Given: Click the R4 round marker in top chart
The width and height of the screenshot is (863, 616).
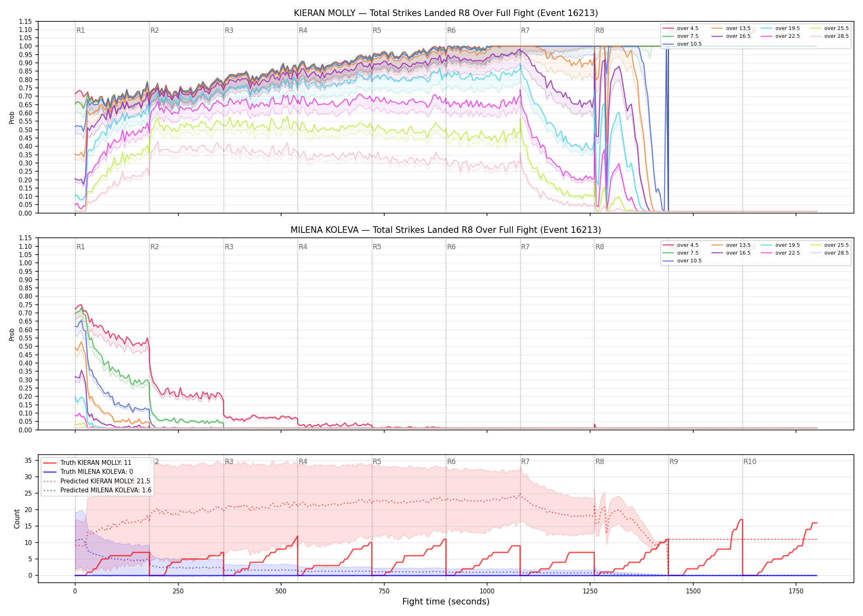Looking at the screenshot, I should click(x=303, y=30).
